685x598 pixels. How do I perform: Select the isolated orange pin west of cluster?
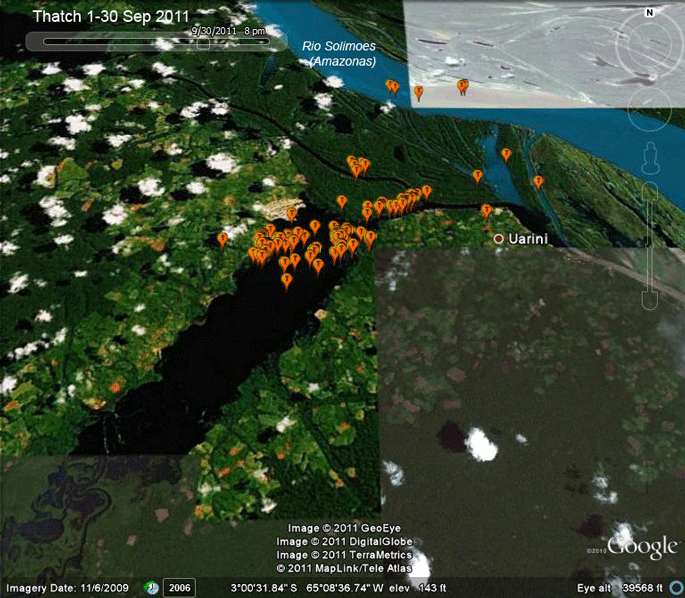[x=222, y=241]
